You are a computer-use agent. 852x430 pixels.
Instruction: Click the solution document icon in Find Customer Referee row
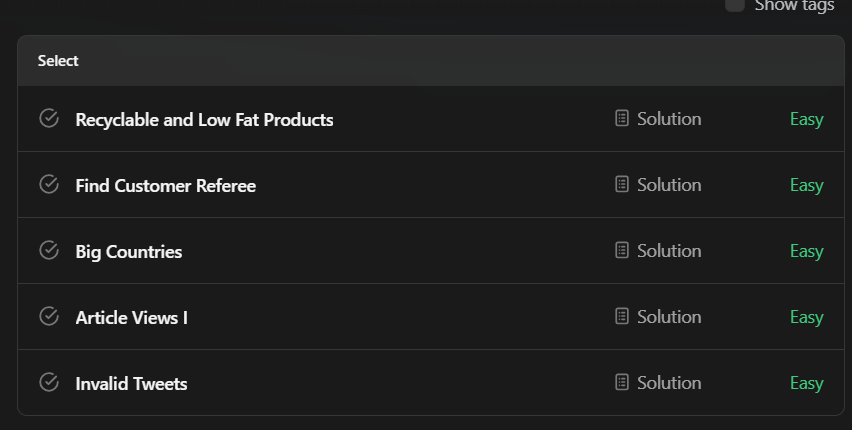622,184
